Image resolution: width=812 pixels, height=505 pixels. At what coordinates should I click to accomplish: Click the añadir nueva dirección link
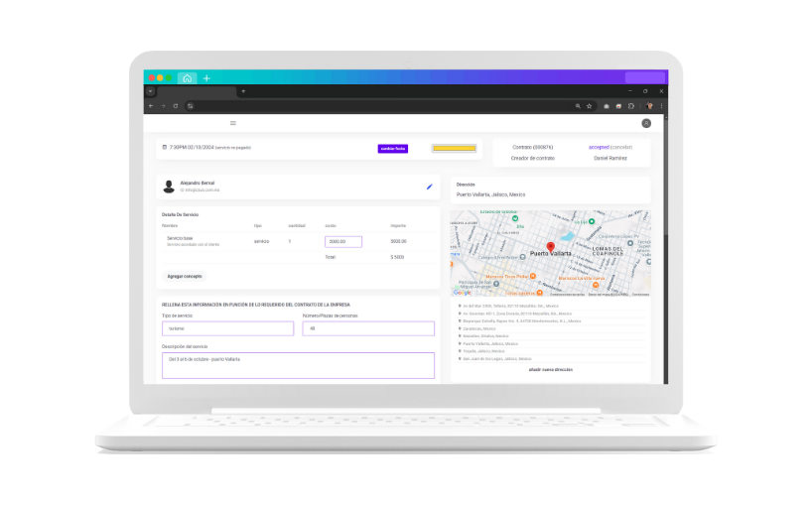click(x=550, y=369)
